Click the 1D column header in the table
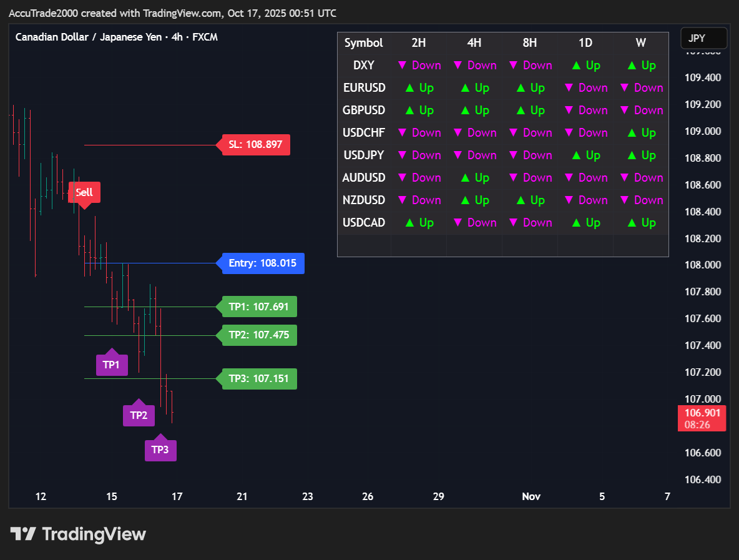The height and width of the screenshot is (560, 739). pyautogui.click(x=585, y=43)
